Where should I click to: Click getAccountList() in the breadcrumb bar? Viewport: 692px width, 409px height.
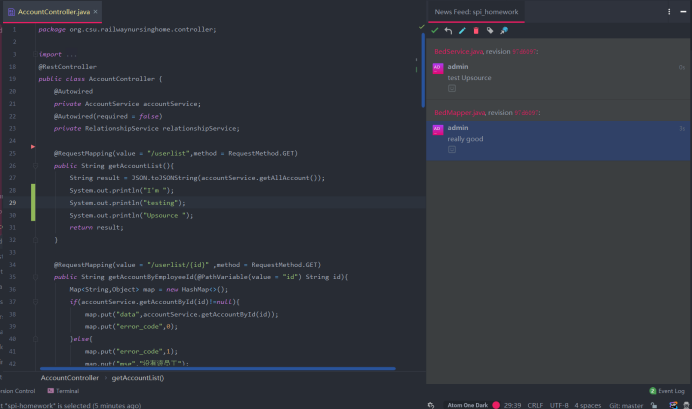138,378
